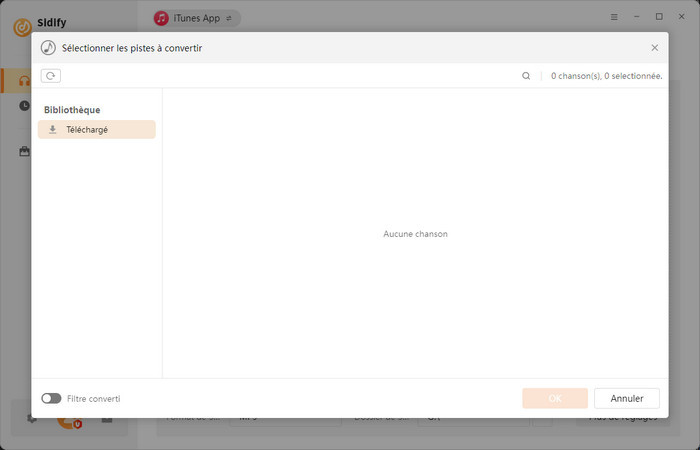Minimize the Sidify window
Image resolution: width=700 pixels, height=450 pixels.
coord(637,17)
